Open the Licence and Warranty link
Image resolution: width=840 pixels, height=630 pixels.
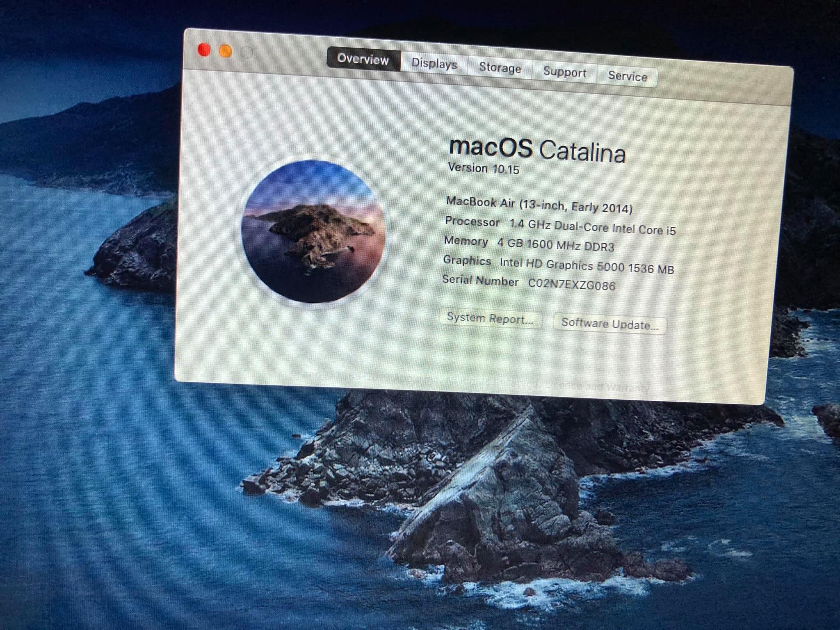point(598,386)
